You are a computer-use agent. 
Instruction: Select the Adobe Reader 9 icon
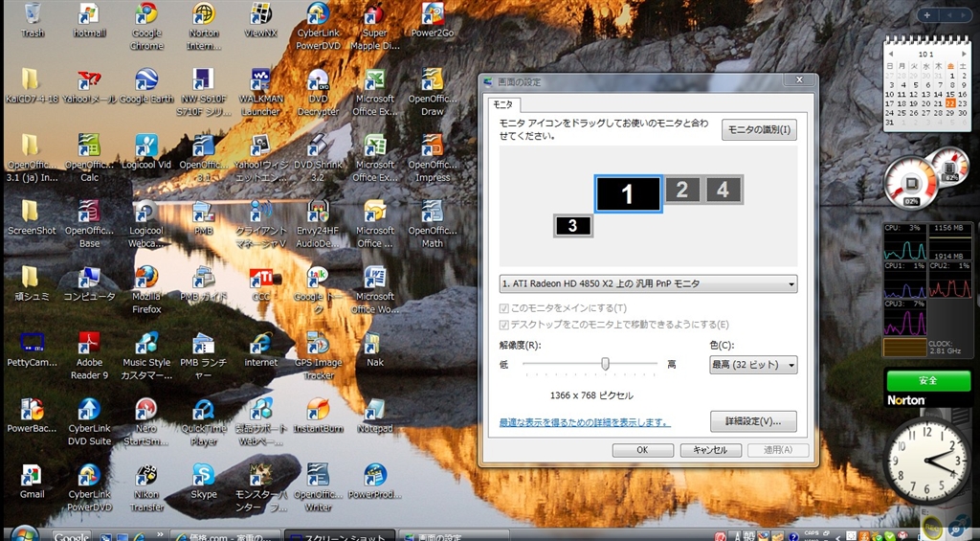click(x=89, y=355)
